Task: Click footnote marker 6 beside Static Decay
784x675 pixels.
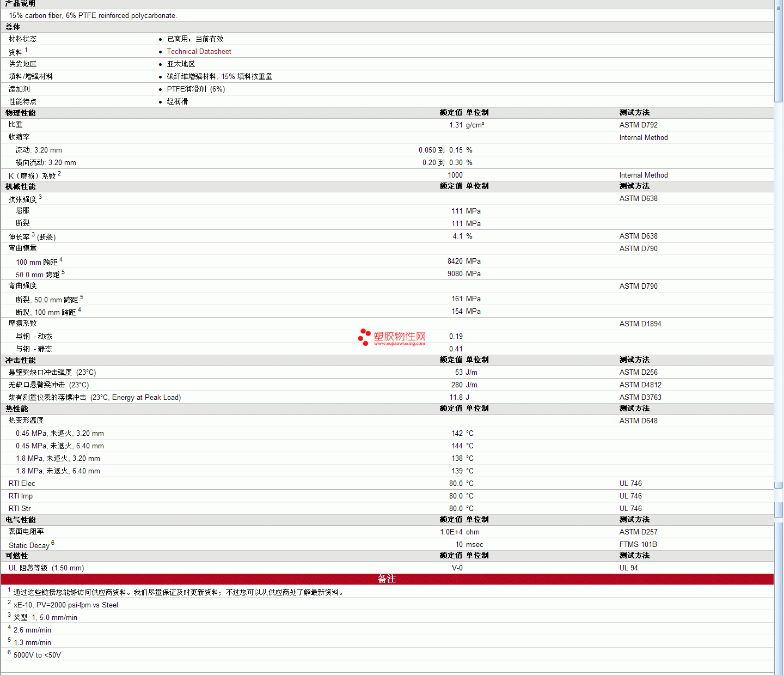Action: (x=53, y=543)
